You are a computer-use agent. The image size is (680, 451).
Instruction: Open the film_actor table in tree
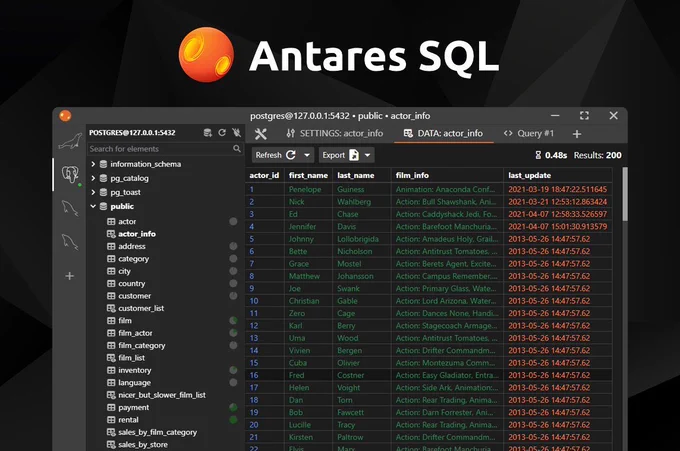click(x=135, y=333)
